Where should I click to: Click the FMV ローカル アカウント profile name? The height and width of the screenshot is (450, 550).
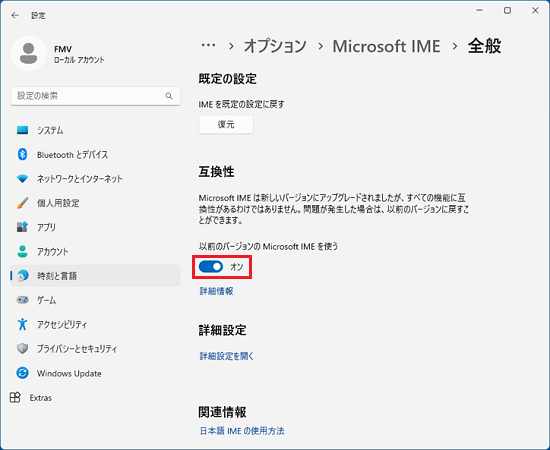click(x=79, y=54)
